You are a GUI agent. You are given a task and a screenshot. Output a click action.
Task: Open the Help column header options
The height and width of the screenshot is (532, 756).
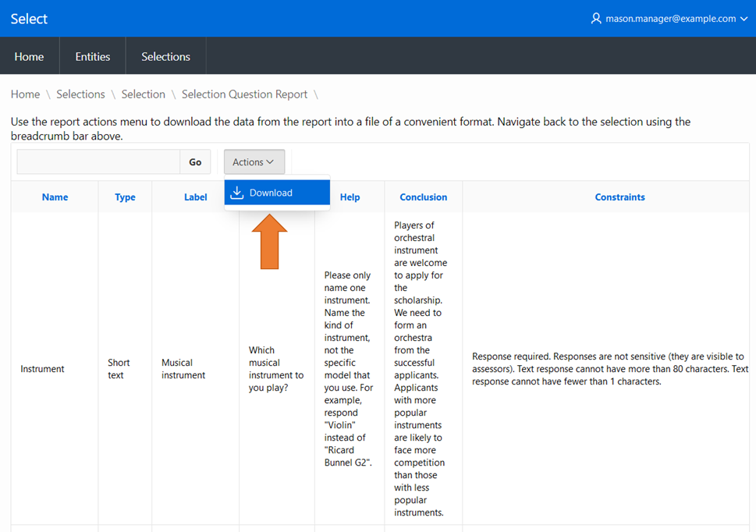pos(350,197)
